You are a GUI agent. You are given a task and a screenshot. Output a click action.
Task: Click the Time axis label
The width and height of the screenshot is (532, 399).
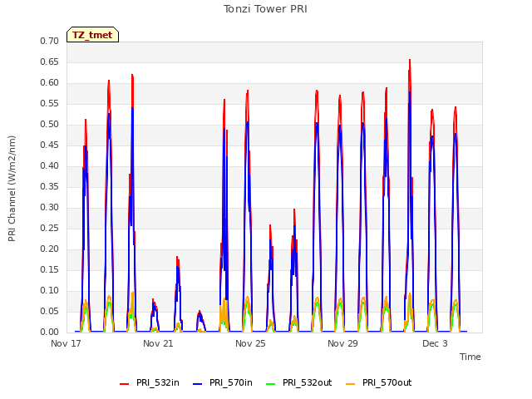470,357
